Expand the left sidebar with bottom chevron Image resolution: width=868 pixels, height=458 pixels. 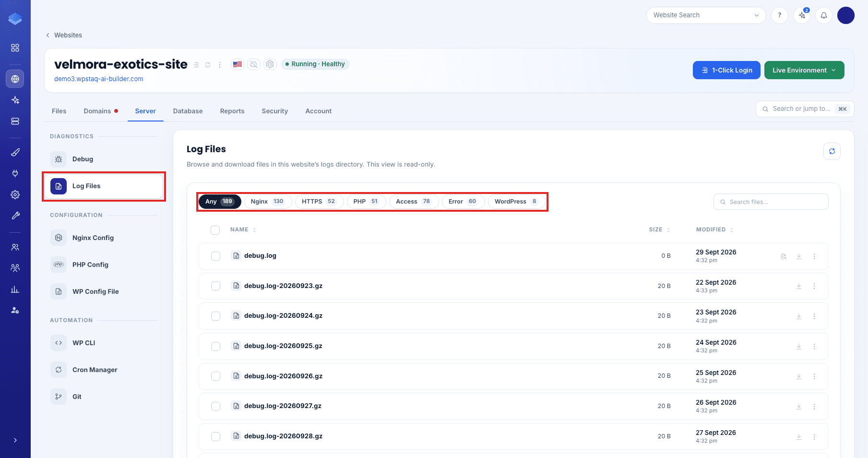(x=15, y=440)
